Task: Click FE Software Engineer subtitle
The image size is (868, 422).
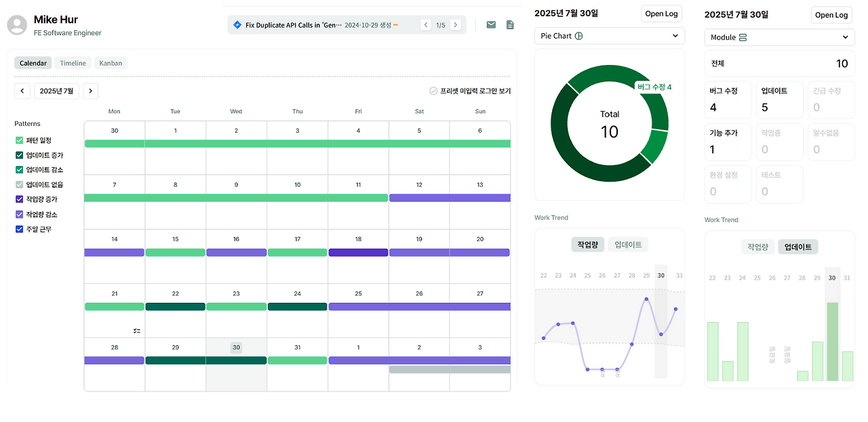Action: [x=67, y=33]
